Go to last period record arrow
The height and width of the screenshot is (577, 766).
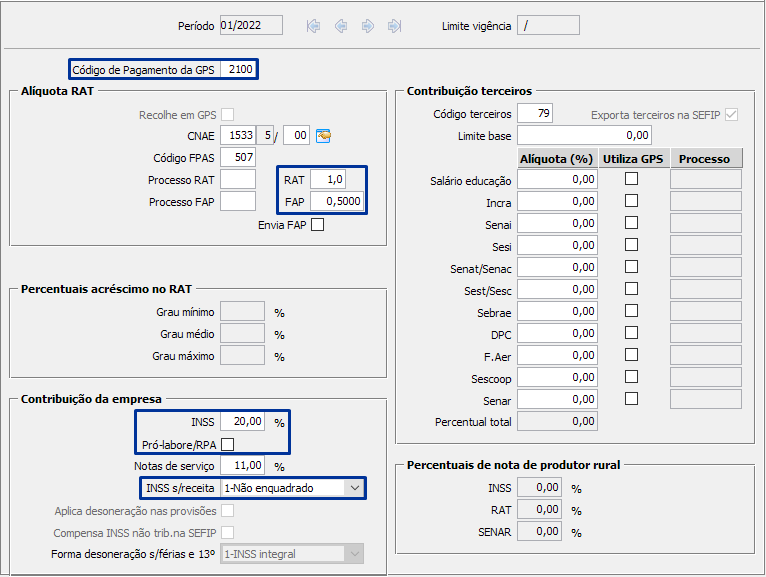(394, 26)
